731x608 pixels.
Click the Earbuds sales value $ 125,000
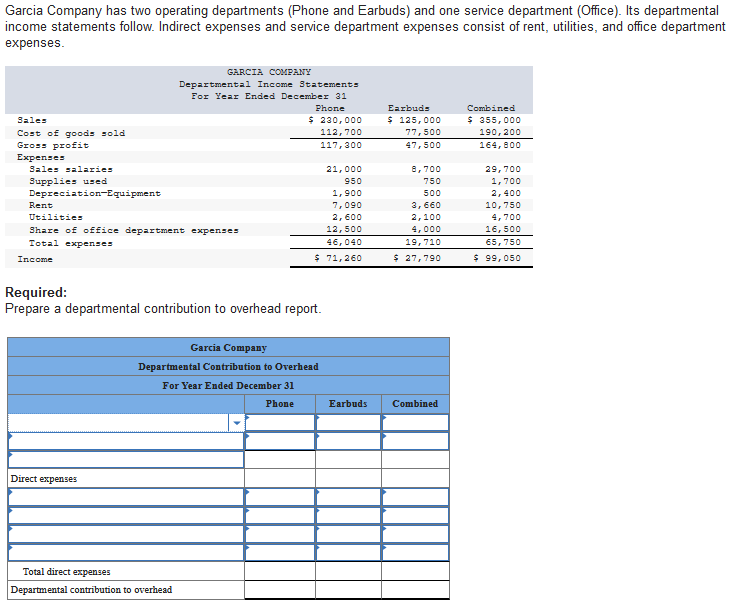click(x=414, y=120)
